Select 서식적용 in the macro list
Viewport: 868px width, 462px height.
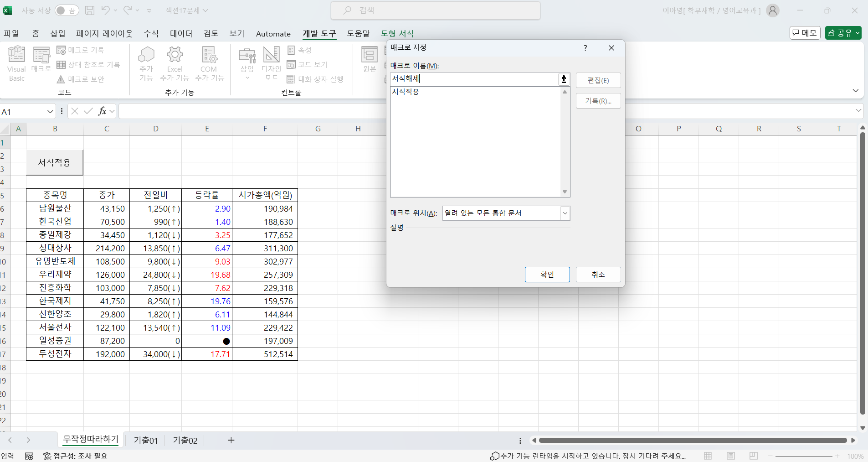tap(406, 92)
